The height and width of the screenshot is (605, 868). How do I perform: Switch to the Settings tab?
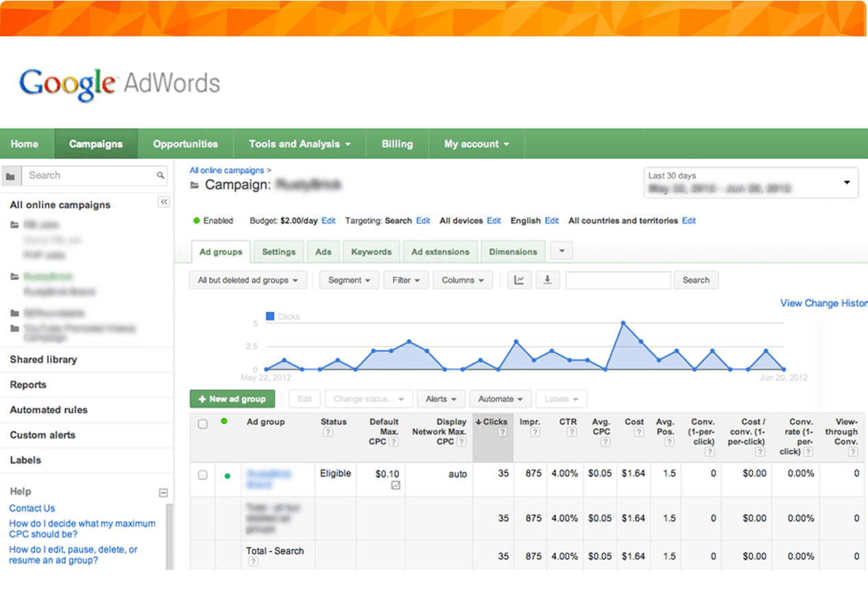coord(278,252)
